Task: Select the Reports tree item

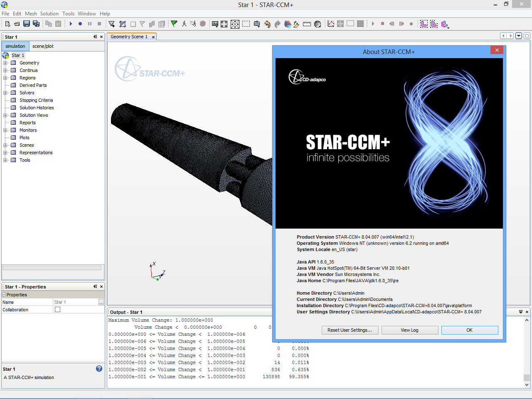Action: (27, 123)
